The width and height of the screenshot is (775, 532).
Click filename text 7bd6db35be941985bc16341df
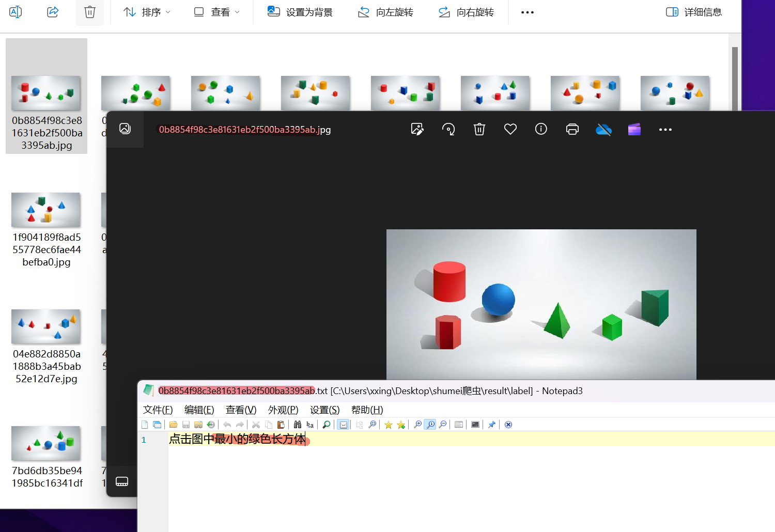(x=47, y=477)
